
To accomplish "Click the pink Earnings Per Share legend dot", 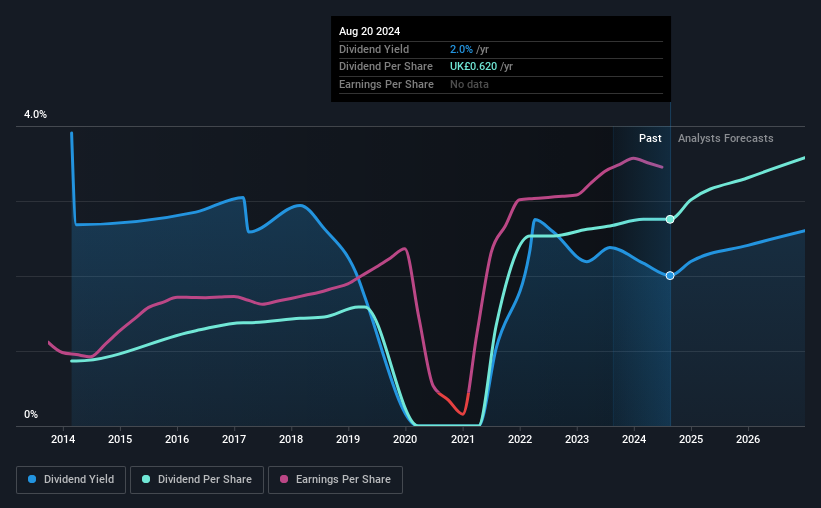I will tap(284, 479).
